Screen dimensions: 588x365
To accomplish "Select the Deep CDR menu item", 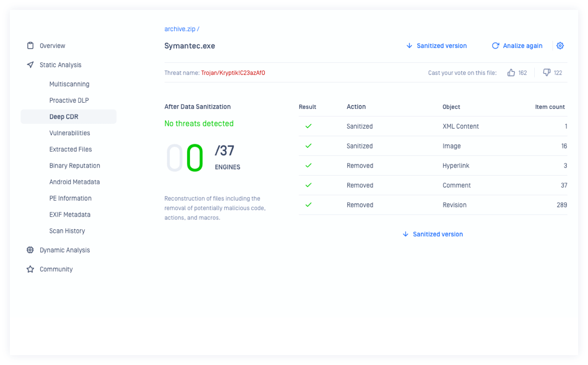I will click(64, 117).
